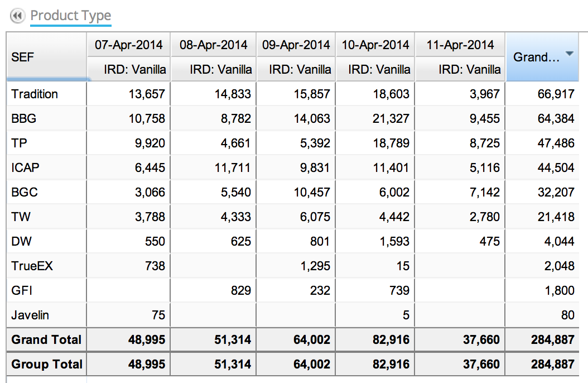Click Group Total row value 48,995
Viewport: 588px width, 383px height.
pos(147,364)
